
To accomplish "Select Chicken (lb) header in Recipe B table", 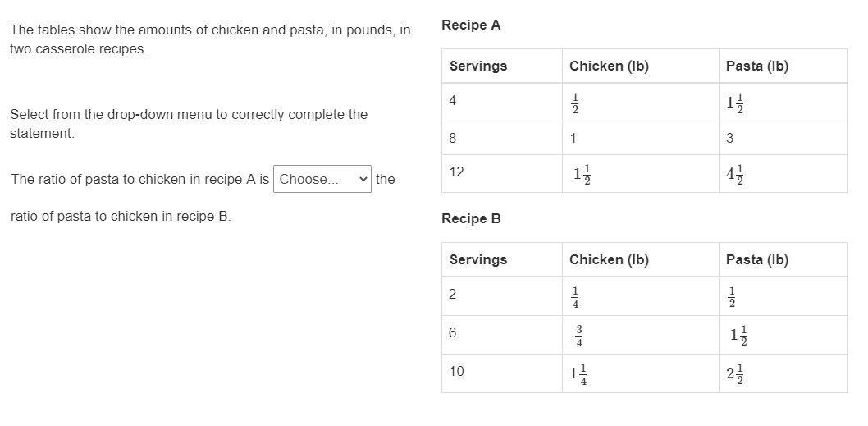I will [641, 260].
